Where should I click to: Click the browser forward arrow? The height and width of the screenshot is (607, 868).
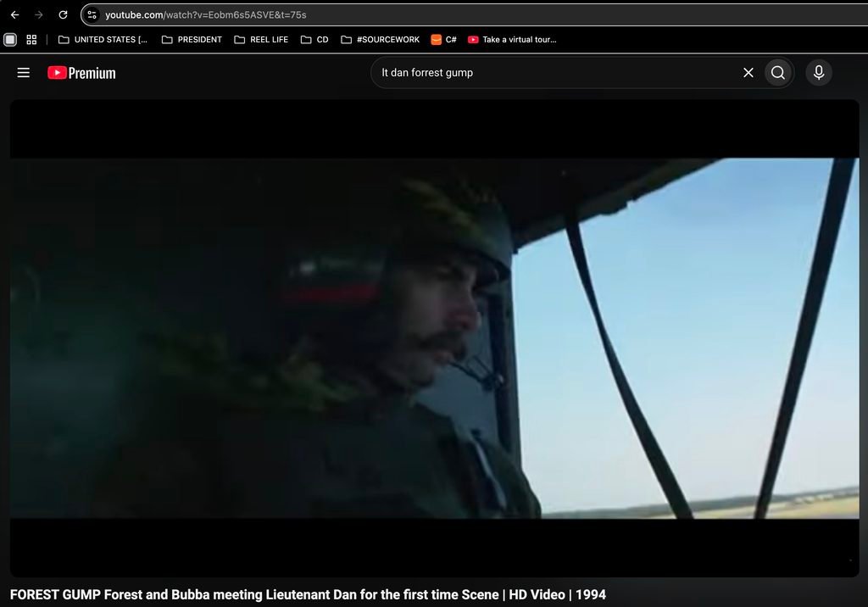39,15
